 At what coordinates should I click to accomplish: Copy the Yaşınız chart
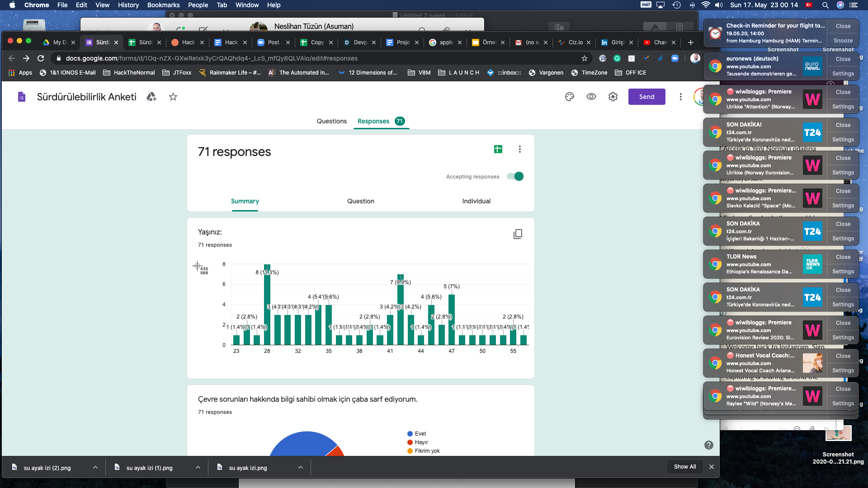click(x=518, y=234)
